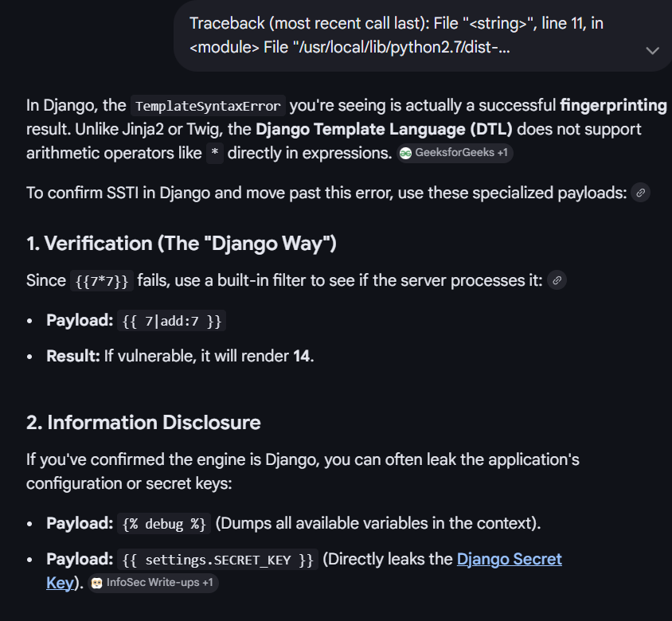The height and width of the screenshot is (621, 672).
Task: Click the bold rendered result "14"
Action: coord(302,356)
